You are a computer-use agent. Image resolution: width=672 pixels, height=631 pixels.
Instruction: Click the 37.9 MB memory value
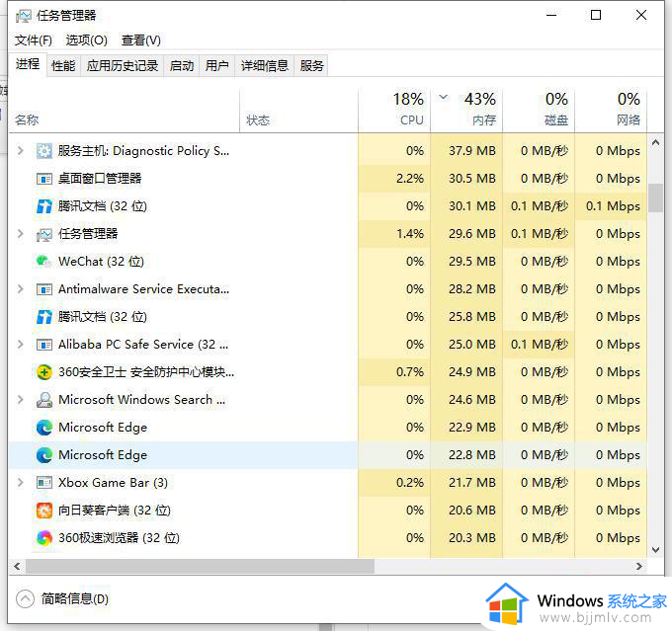tap(471, 151)
